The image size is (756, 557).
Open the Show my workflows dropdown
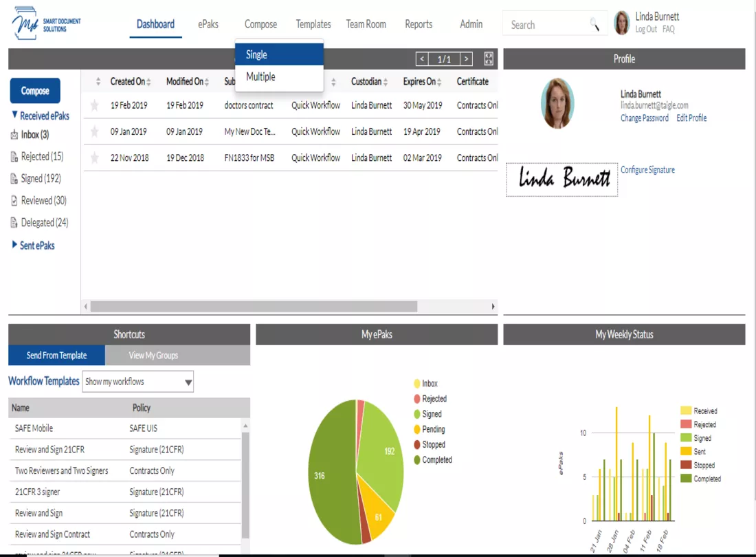pyautogui.click(x=138, y=382)
